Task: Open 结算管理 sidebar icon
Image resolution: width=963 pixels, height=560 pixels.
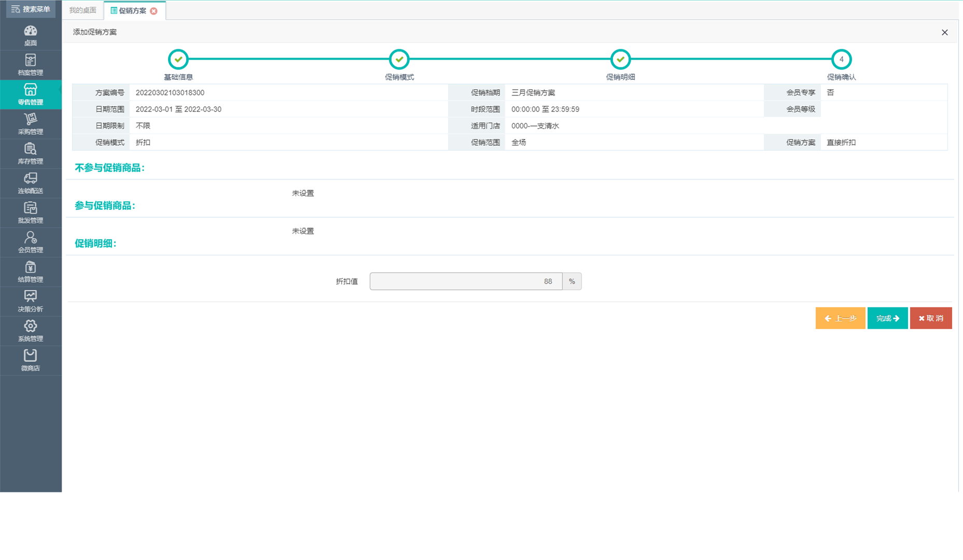Action: tap(31, 272)
